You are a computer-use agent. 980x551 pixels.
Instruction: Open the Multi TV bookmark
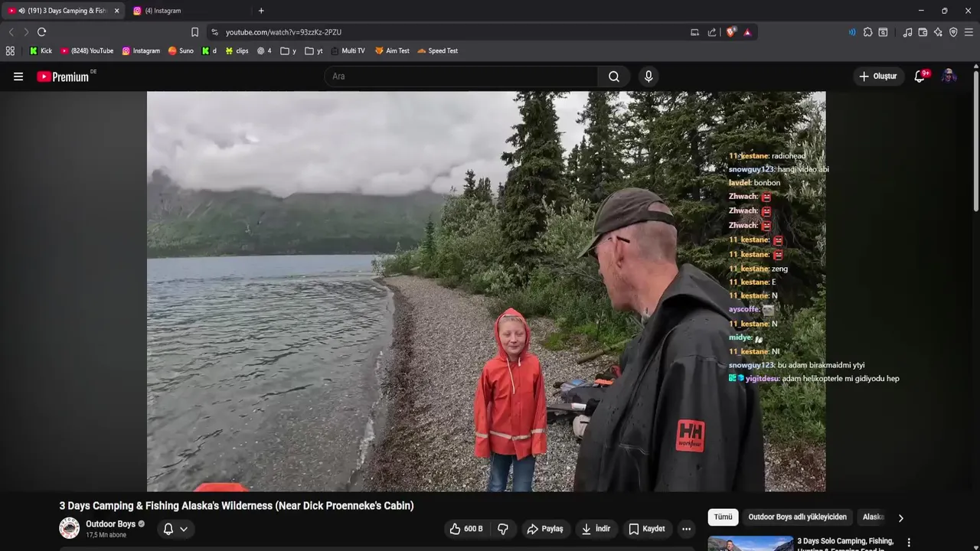pos(348,51)
